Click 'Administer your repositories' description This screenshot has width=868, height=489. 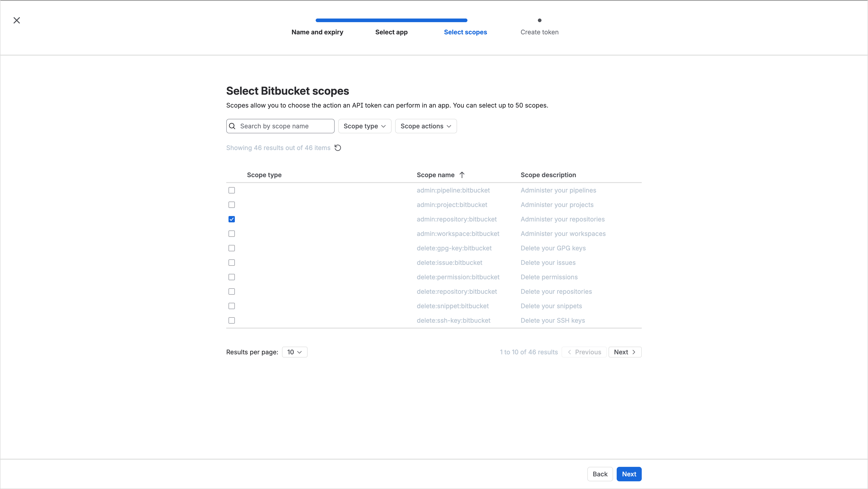tap(563, 219)
